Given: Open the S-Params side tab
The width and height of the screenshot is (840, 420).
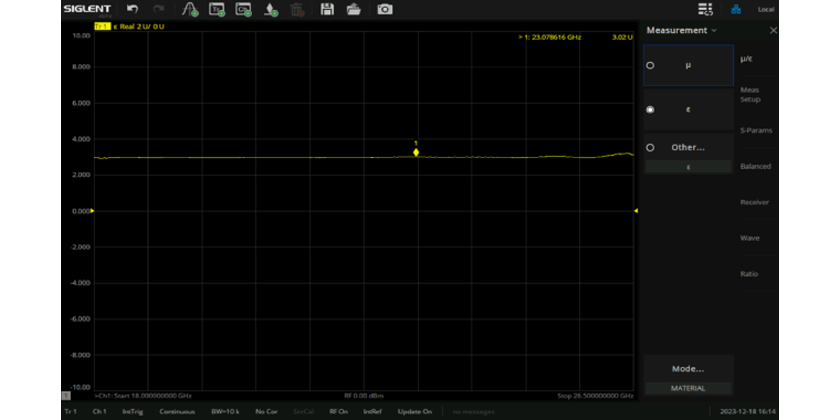Looking at the screenshot, I should (755, 130).
